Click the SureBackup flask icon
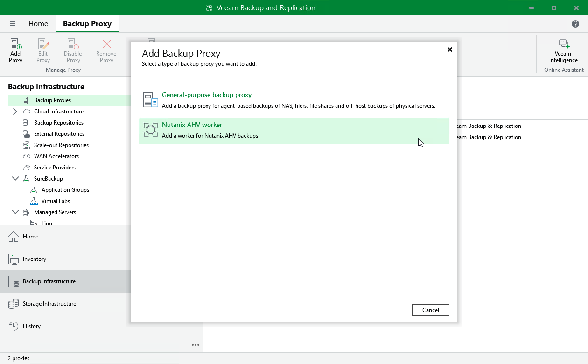 pyautogui.click(x=26, y=179)
